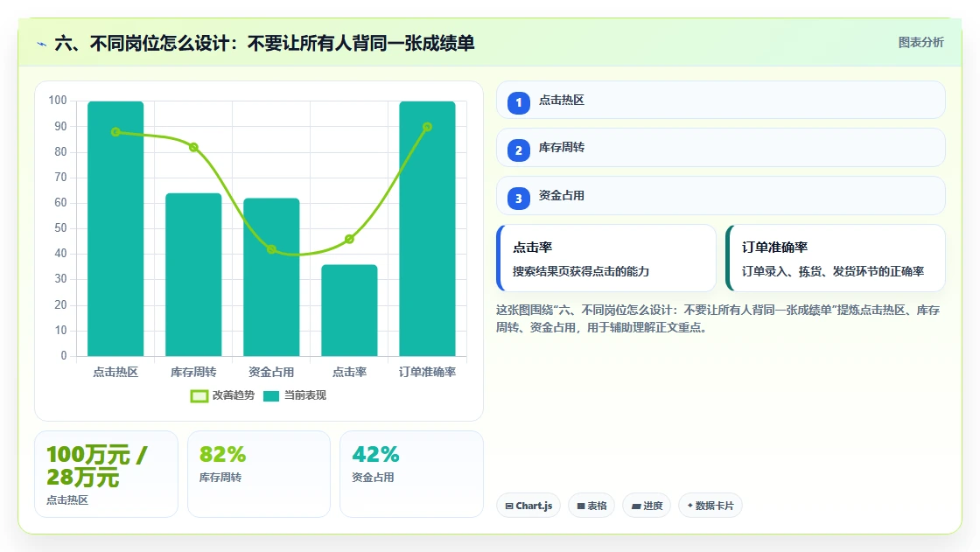The height and width of the screenshot is (552, 980).
Task: Click the numbered badge 3 beside 资金占用
Action: coord(518,199)
